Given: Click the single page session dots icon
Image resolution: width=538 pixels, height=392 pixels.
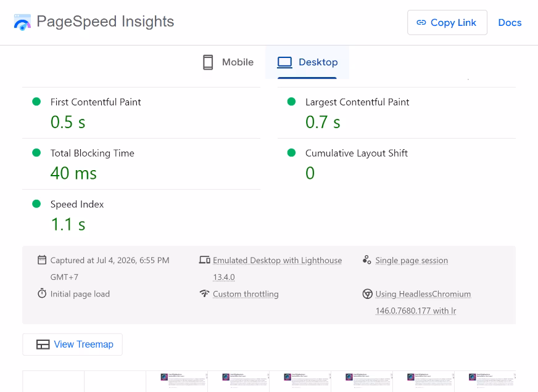Looking at the screenshot, I should (366, 259).
